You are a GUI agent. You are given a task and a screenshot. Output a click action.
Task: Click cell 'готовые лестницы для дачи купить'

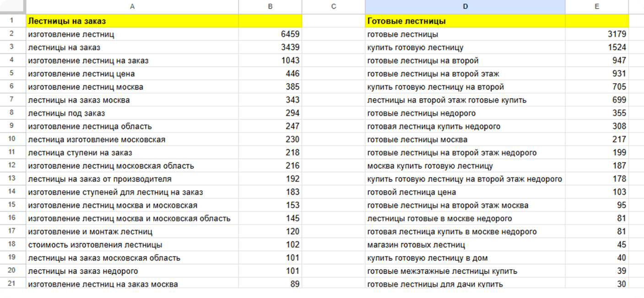point(465,284)
